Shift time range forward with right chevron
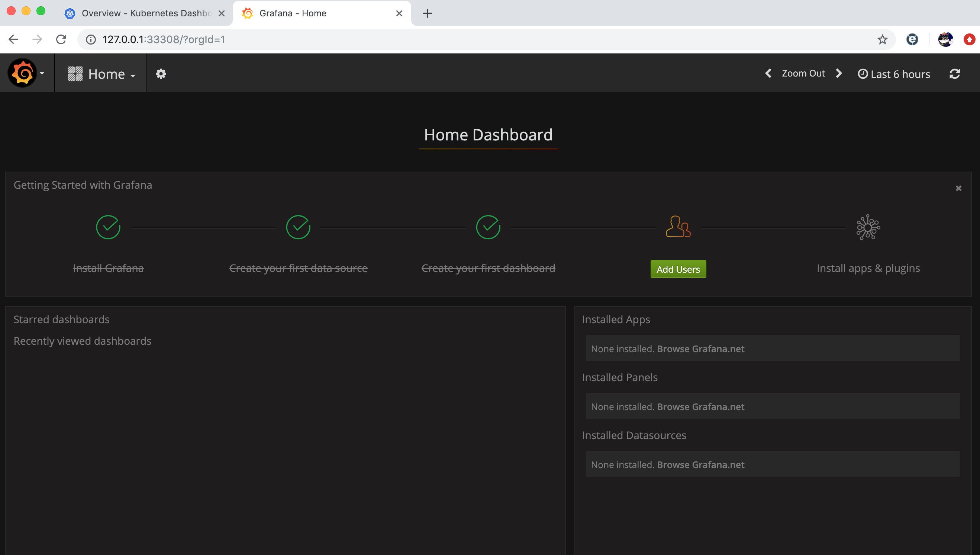 tap(838, 73)
